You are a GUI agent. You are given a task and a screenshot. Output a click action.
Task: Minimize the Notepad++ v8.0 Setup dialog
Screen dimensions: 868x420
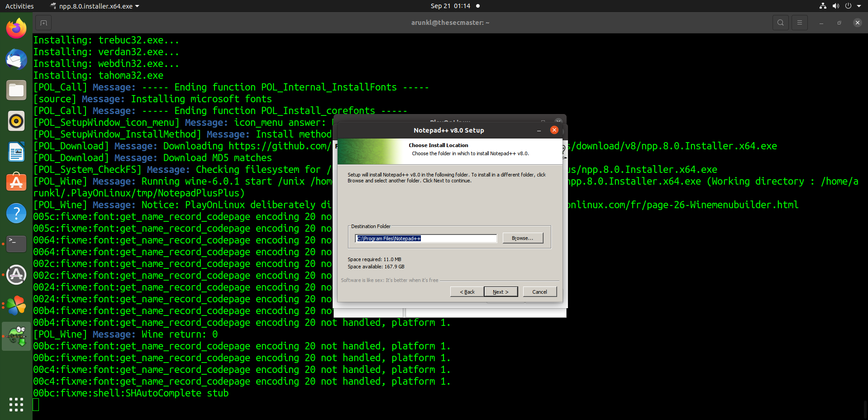coord(539,130)
